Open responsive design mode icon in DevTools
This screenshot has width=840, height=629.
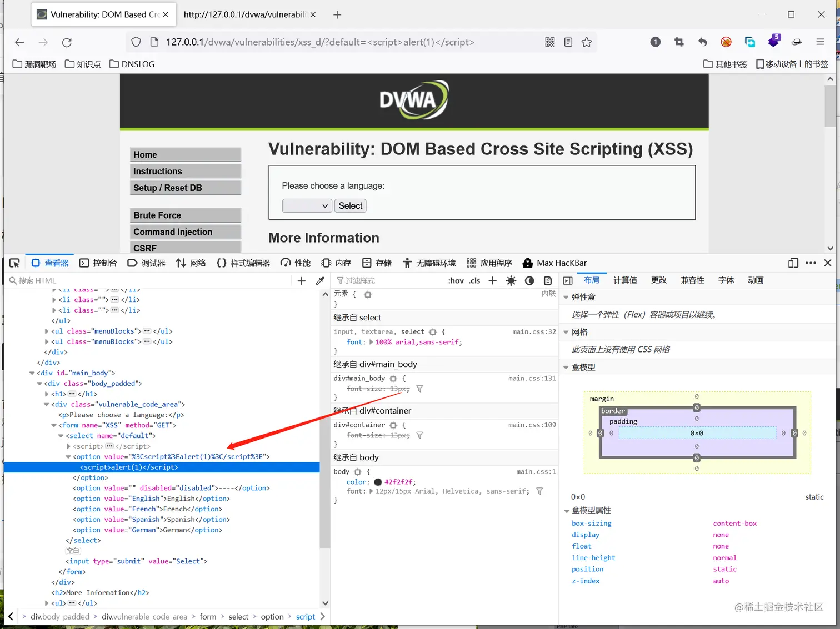[793, 263]
